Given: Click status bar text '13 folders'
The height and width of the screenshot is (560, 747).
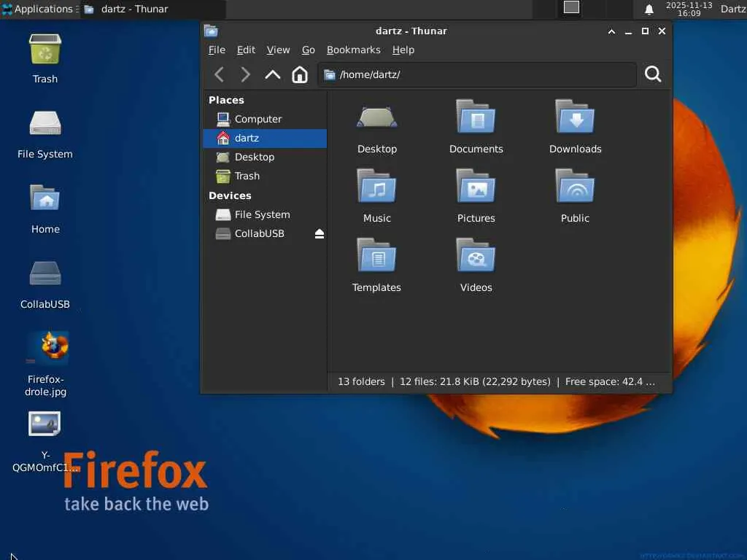Looking at the screenshot, I should pyautogui.click(x=361, y=381).
